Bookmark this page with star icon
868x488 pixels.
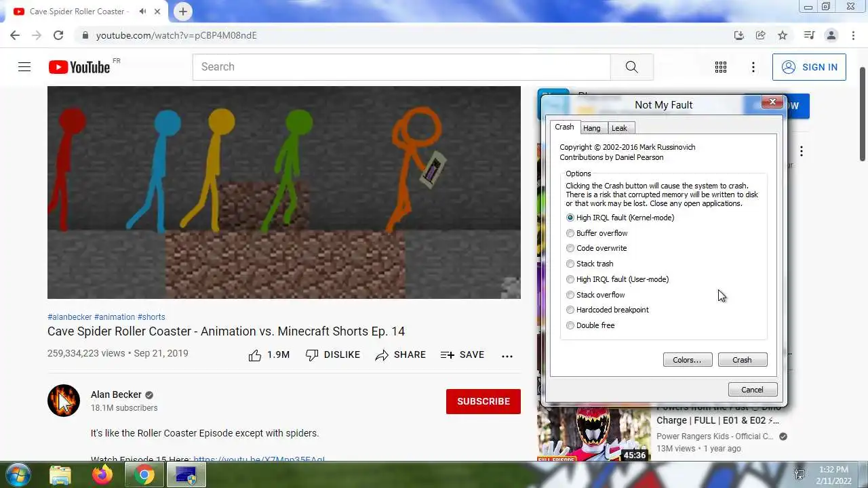tap(783, 35)
